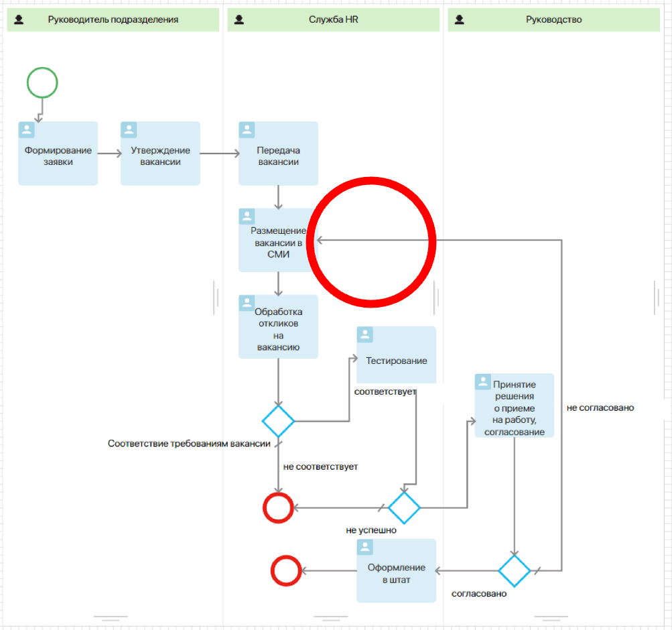
Task: Select the 'Служба HR' lane header title
Action: [x=333, y=20]
